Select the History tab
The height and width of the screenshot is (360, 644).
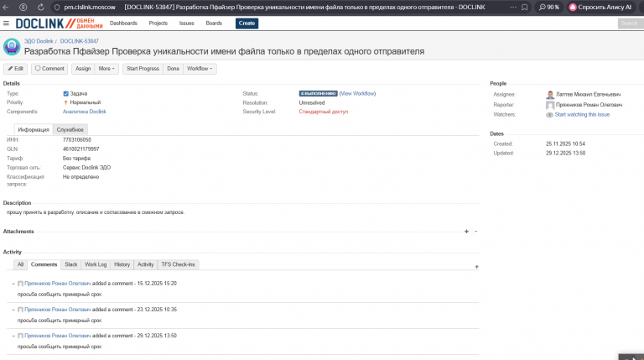point(122,264)
